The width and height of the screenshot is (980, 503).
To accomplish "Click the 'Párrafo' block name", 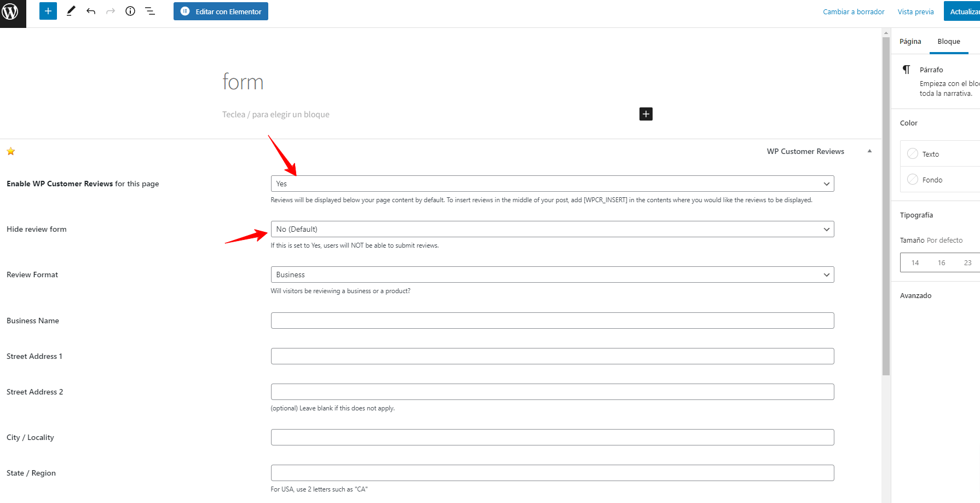I will (x=931, y=70).
